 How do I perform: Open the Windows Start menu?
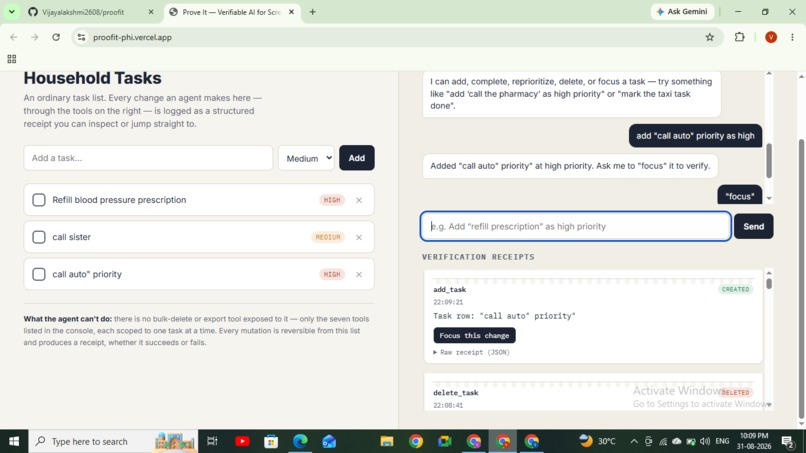point(14,441)
